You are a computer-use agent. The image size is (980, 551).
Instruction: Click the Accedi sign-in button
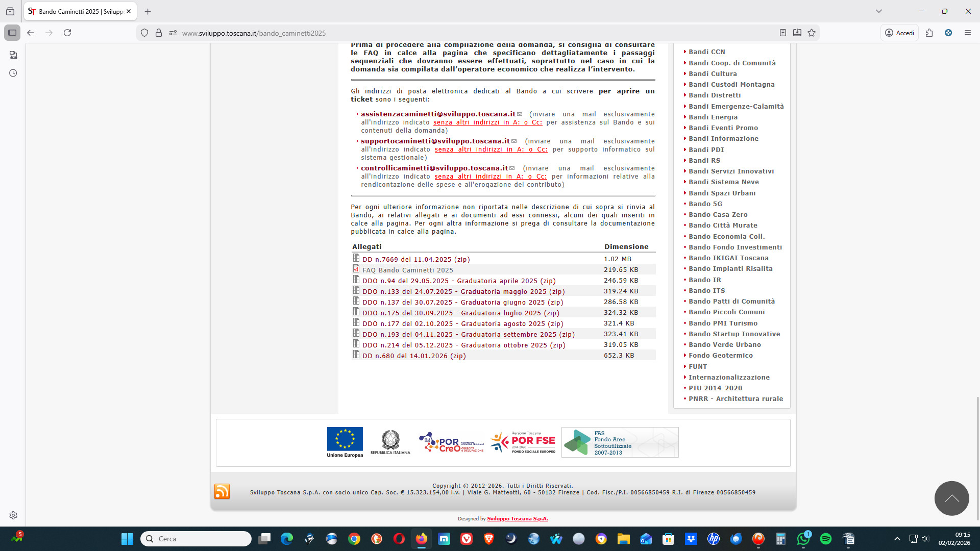click(x=899, y=33)
